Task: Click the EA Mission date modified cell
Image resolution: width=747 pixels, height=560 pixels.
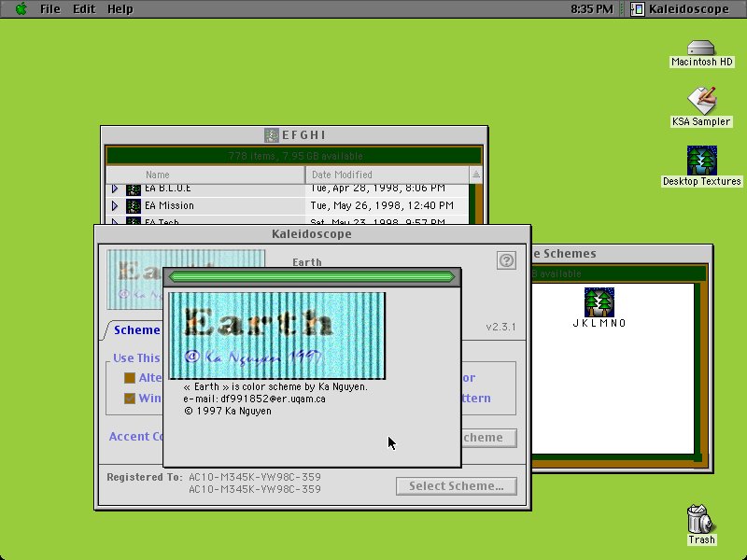Action: (382, 205)
